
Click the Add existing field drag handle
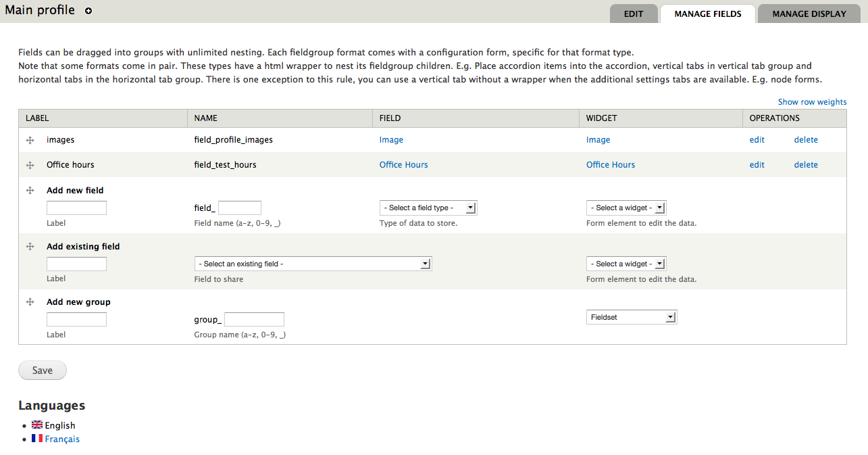pyautogui.click(x=30, y=247)
